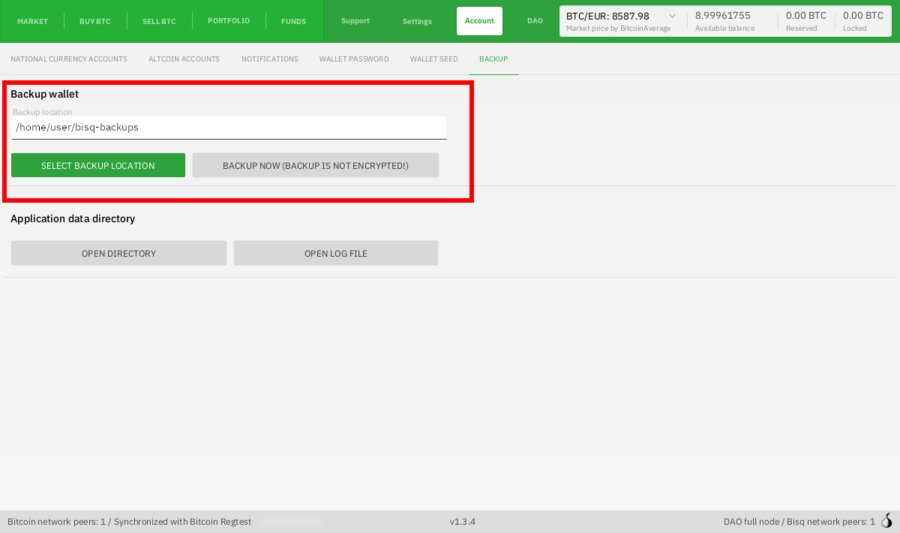Viewport: 900px width, 533px height.
Task: Click the Bisq logo icon in status bar
Action: (886, 521)
